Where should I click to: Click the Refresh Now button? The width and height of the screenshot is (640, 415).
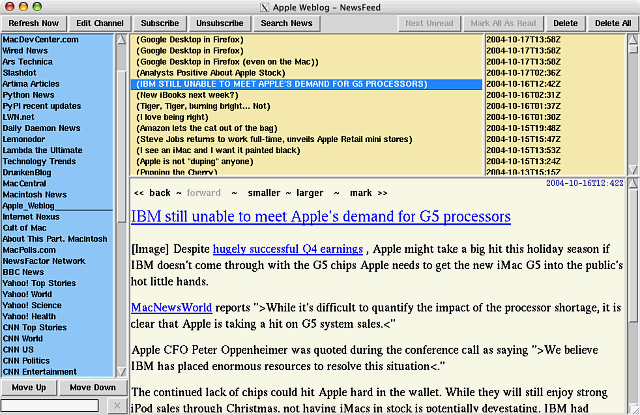tap(33, 23)
